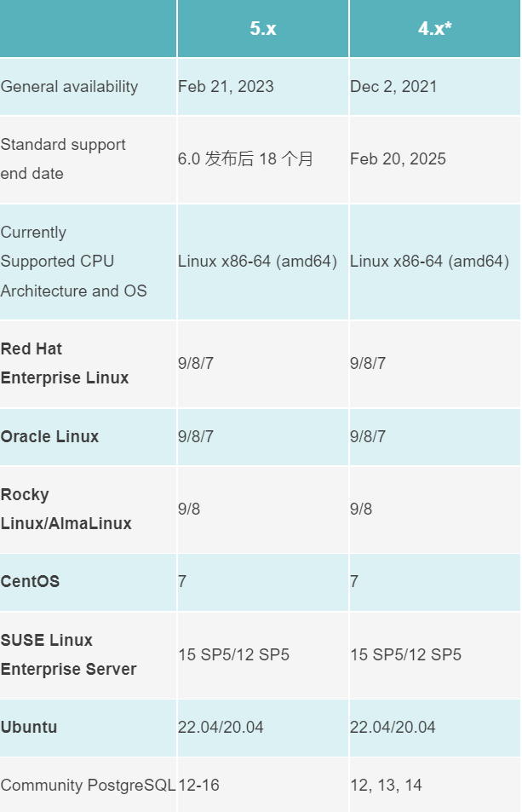The width and height of the screenshot is (522, 812).
Task: Select the General availability row label
Action: point(70,87)
